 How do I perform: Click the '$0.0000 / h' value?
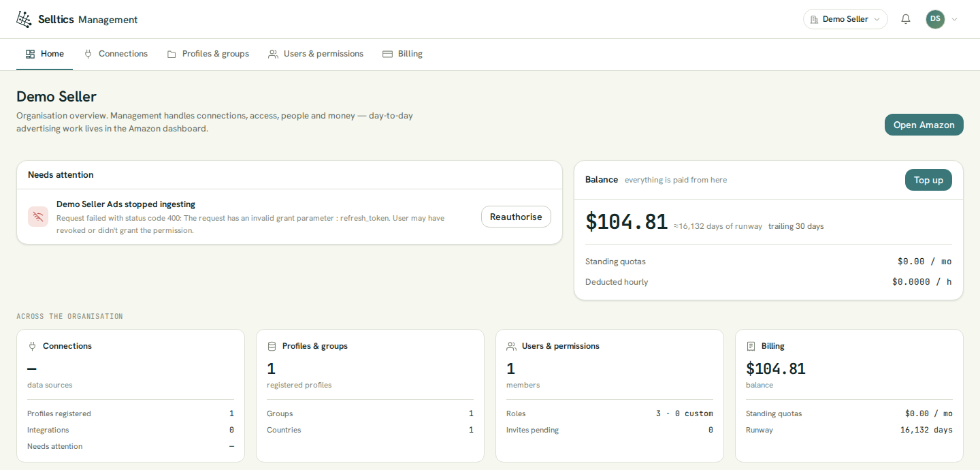tap(922, 282)
